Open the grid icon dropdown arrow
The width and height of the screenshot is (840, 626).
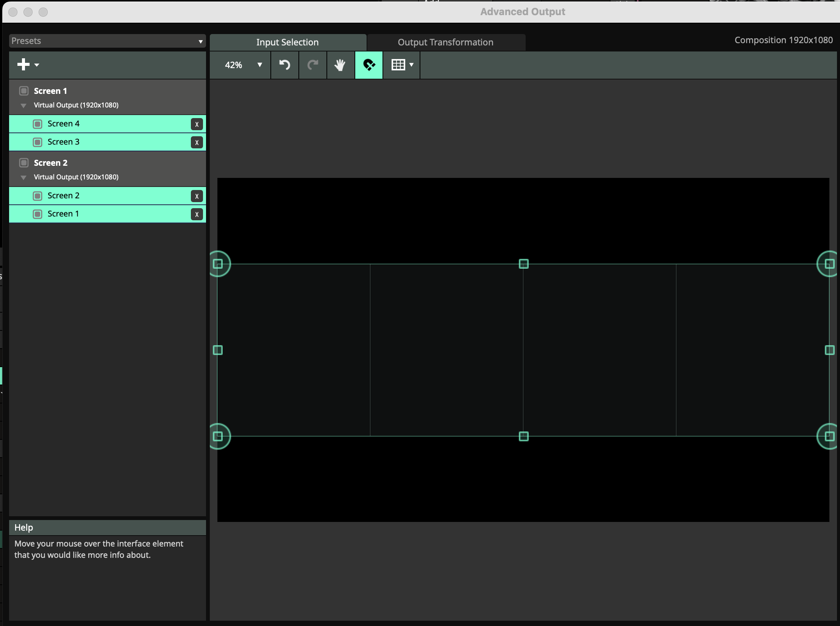coord(411,65)
